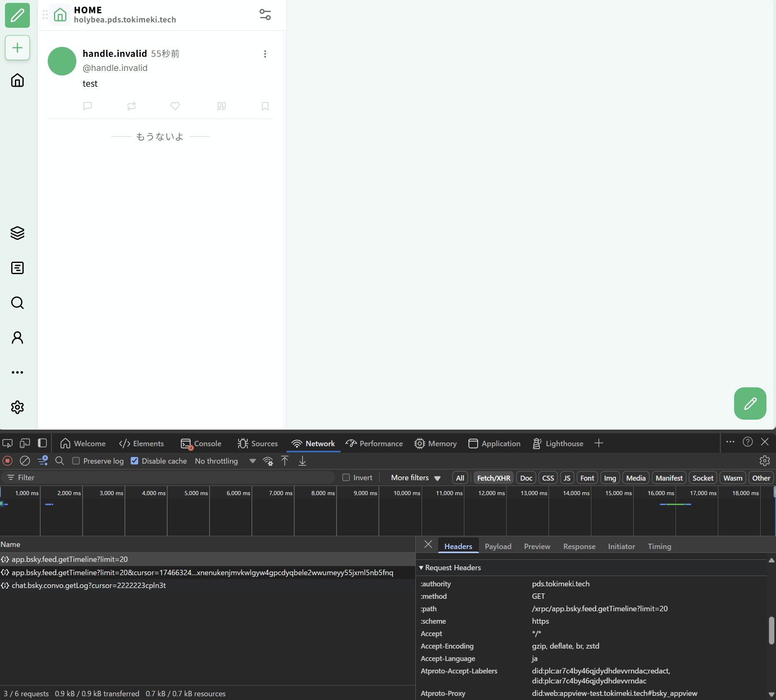Screen dimensions: 776x700
Task: Open the three-dot more icon in sidebar
Action: [x=17, y=372]
